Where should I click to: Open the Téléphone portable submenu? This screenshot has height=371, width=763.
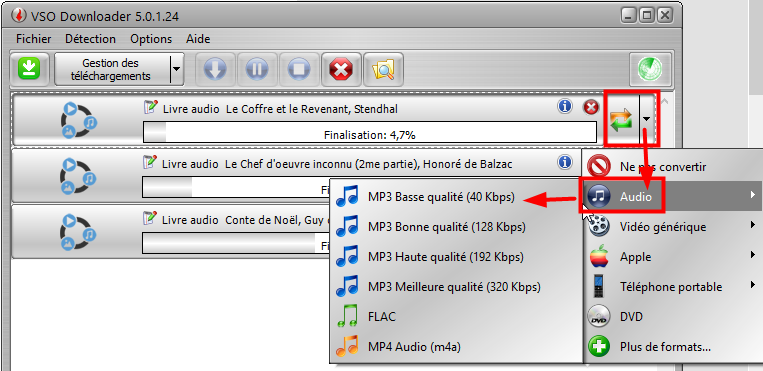point(672,287)
